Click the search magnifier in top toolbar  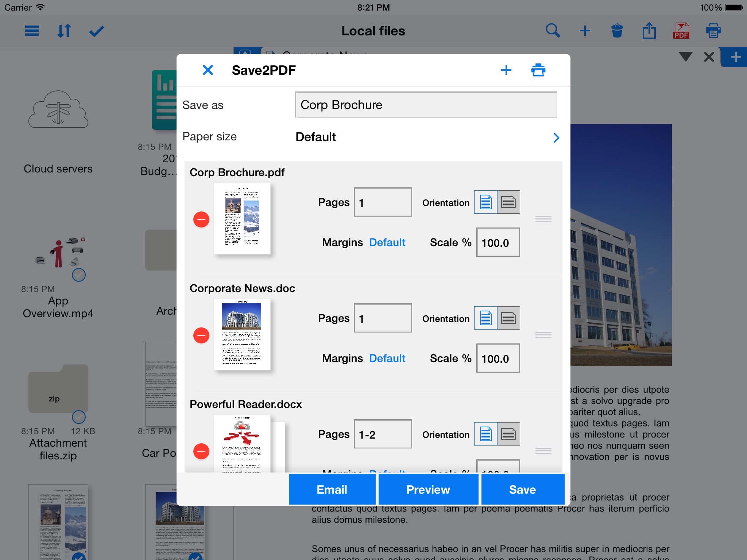point(553,31)
